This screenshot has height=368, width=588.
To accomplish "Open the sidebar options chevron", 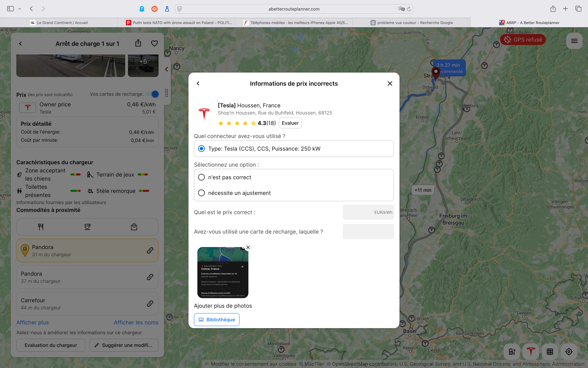I will [20, 9].
